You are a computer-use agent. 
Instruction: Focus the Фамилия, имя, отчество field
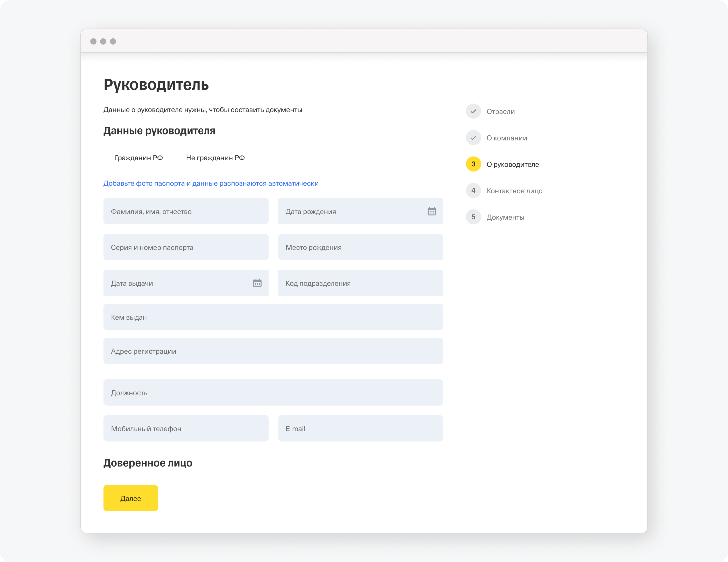pyautogui.click(x=186, y=211)
